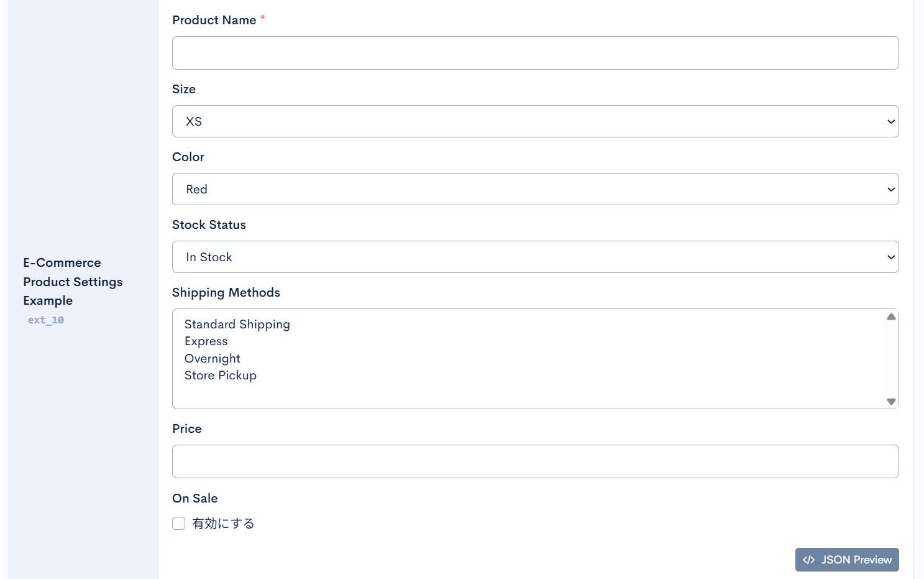Open the Stock Status dropdown

pos(535,257)
